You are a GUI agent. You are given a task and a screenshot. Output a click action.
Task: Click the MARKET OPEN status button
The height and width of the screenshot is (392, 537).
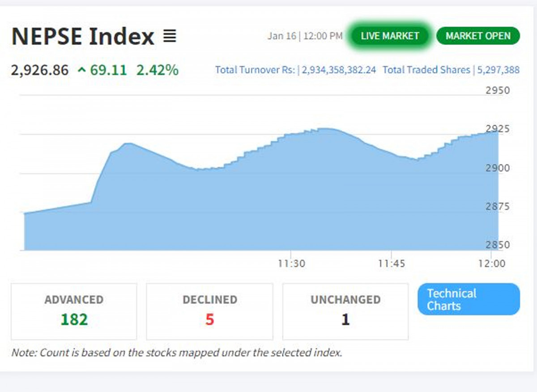pyautogui.click(x=478, y=36)
